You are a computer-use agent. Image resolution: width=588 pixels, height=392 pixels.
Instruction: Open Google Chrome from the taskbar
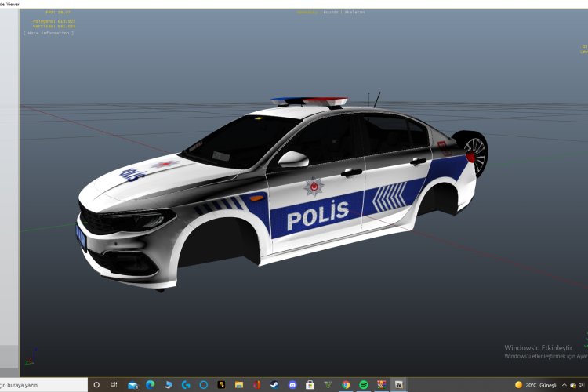tap(346, 385)
